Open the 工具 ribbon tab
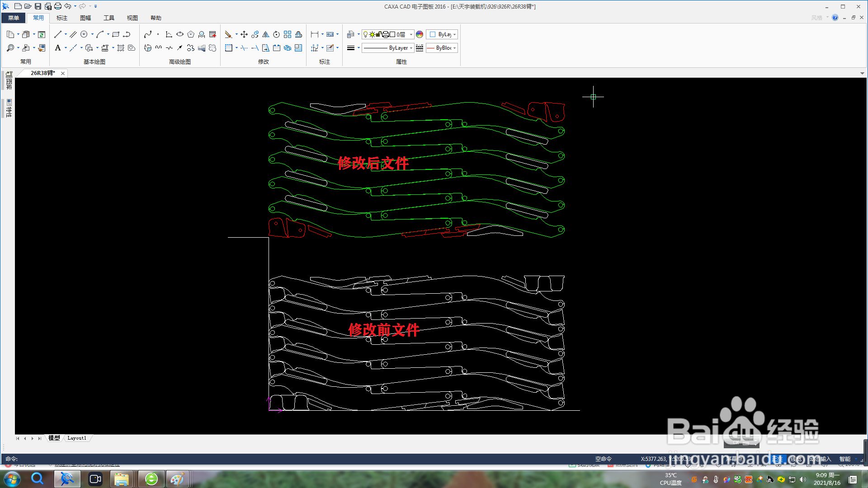 [109, 18]
